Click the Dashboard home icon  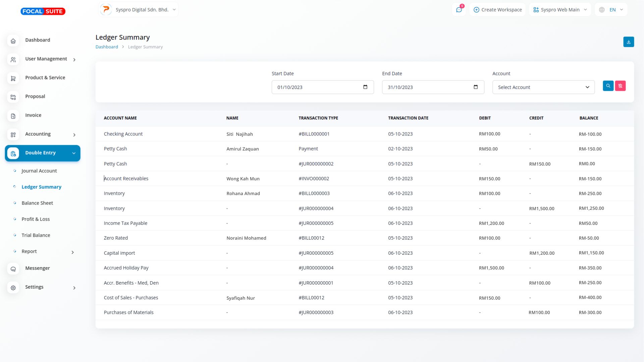click(13, 41)
